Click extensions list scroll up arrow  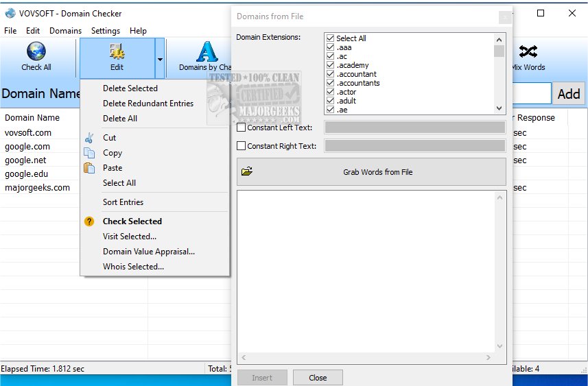[x=499, y=39]
